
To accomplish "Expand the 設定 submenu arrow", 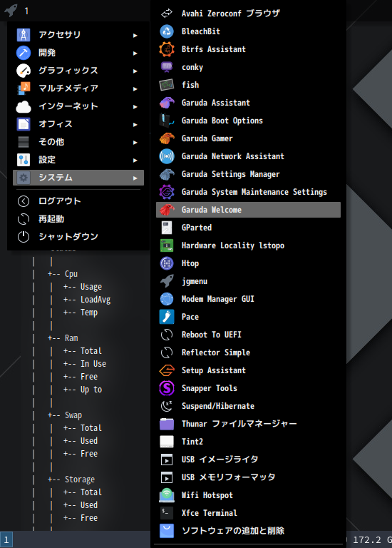I will pyautogui.click(x=135, y=160).
